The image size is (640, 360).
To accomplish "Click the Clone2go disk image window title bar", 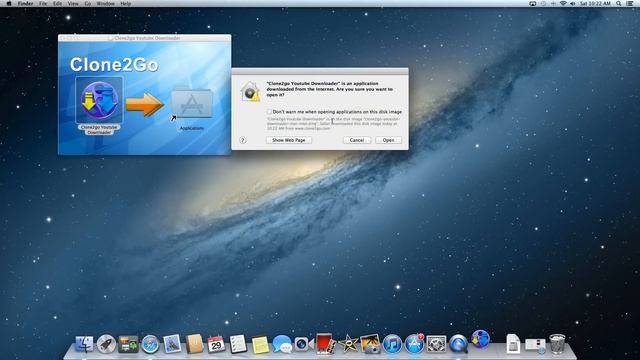I will click(x=144, y=38).
